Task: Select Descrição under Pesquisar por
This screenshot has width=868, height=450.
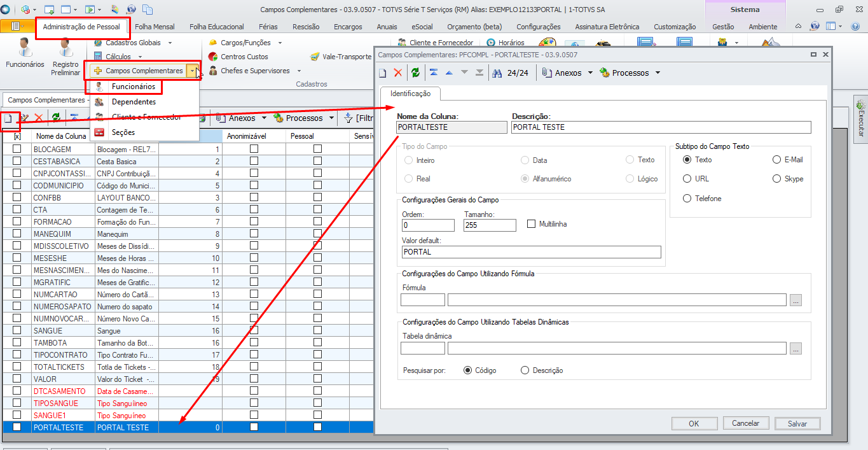Action: 525,370
